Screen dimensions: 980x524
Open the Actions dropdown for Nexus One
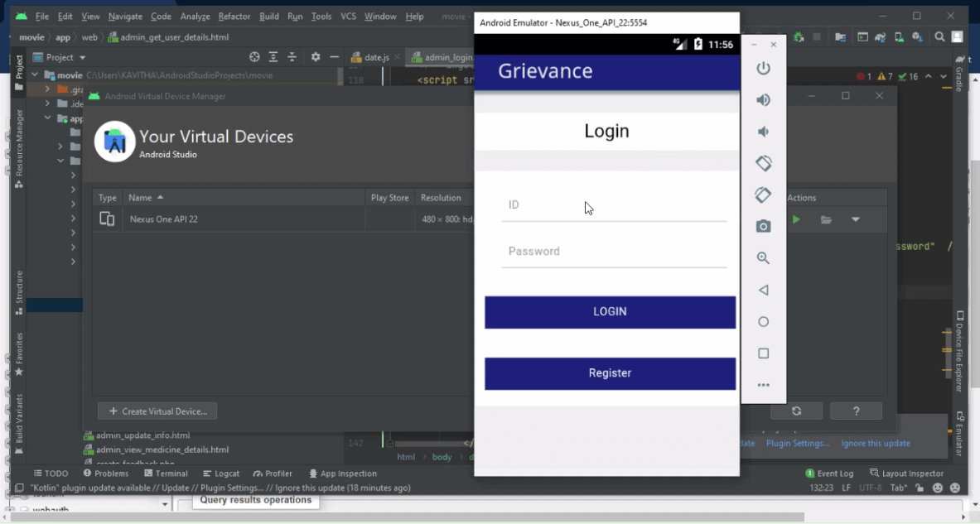[x=855, y=219]
